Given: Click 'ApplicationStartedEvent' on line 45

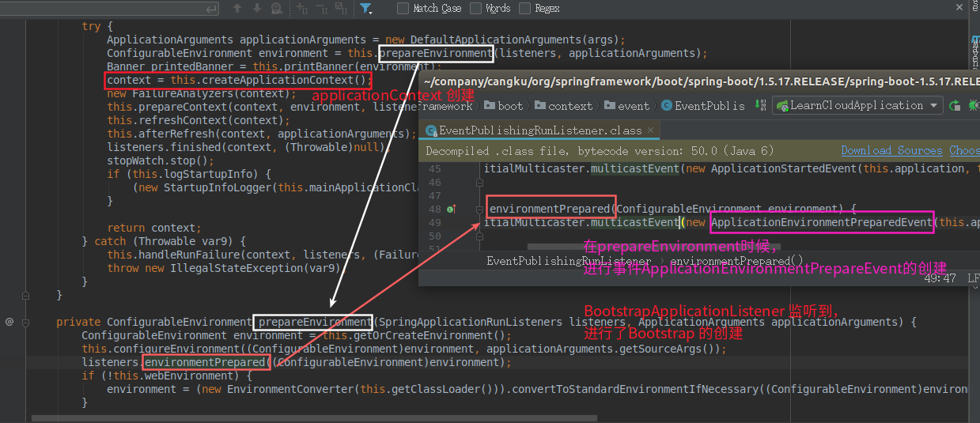Looking at the screenshot, I should 782,168.
